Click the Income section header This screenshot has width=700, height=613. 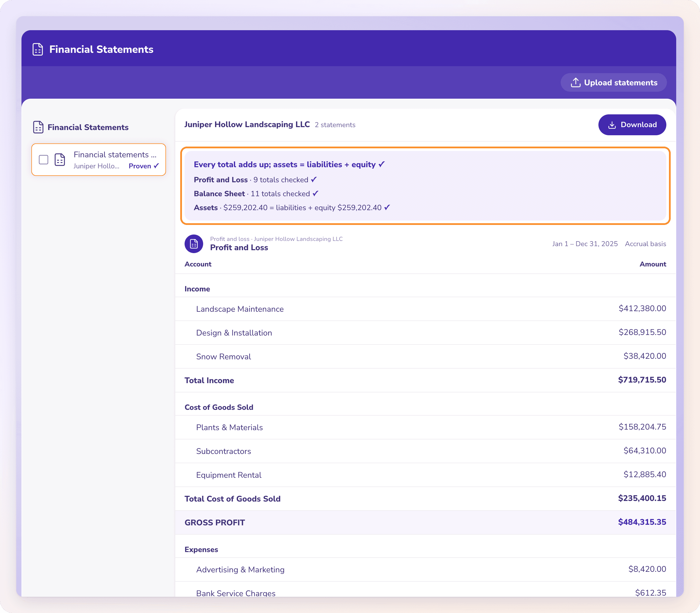pos(197,289)
